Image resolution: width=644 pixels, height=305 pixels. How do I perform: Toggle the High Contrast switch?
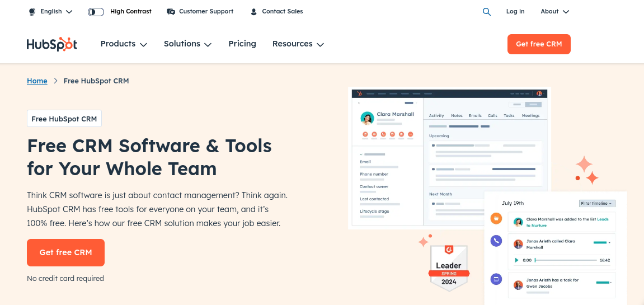tap(96, 12)
